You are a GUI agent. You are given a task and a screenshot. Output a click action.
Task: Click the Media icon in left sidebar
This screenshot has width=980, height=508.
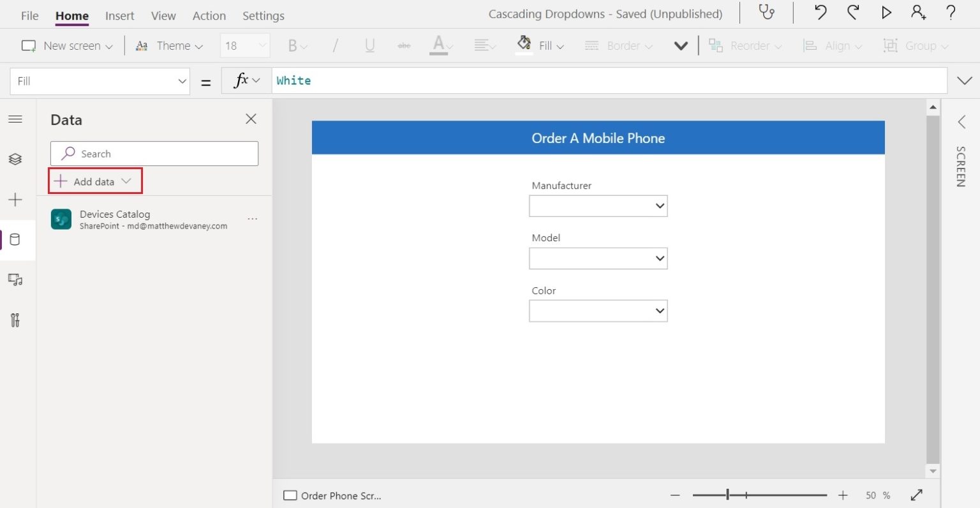coord(15,280)
